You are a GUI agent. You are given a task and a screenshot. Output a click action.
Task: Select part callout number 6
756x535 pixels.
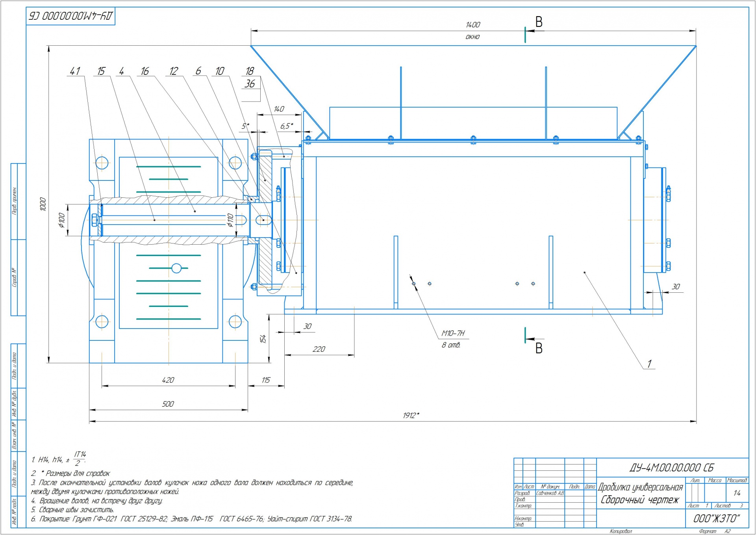(x=198, y=71)
